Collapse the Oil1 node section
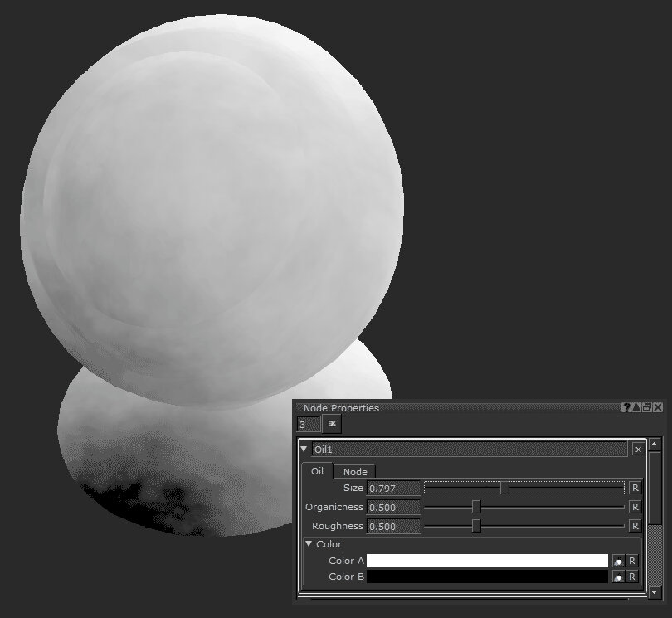Screen dimensions: 672x618 pos(304,449)
